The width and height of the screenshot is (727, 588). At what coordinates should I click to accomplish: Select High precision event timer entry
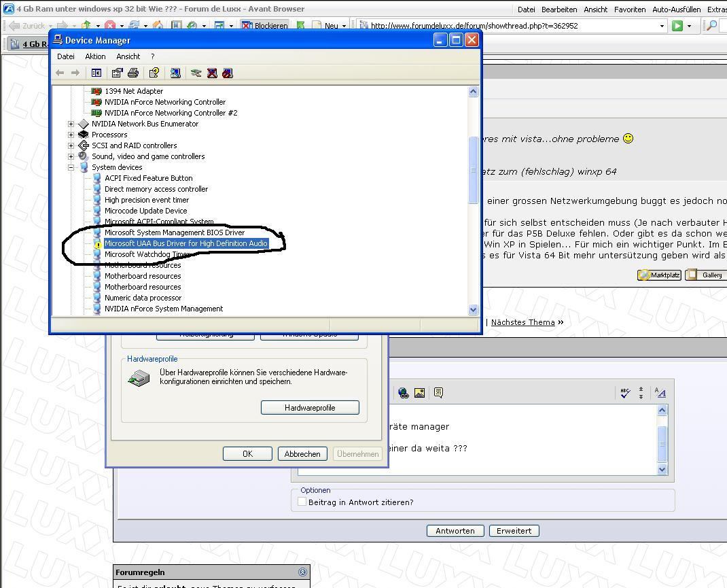[x=147, y=200]
